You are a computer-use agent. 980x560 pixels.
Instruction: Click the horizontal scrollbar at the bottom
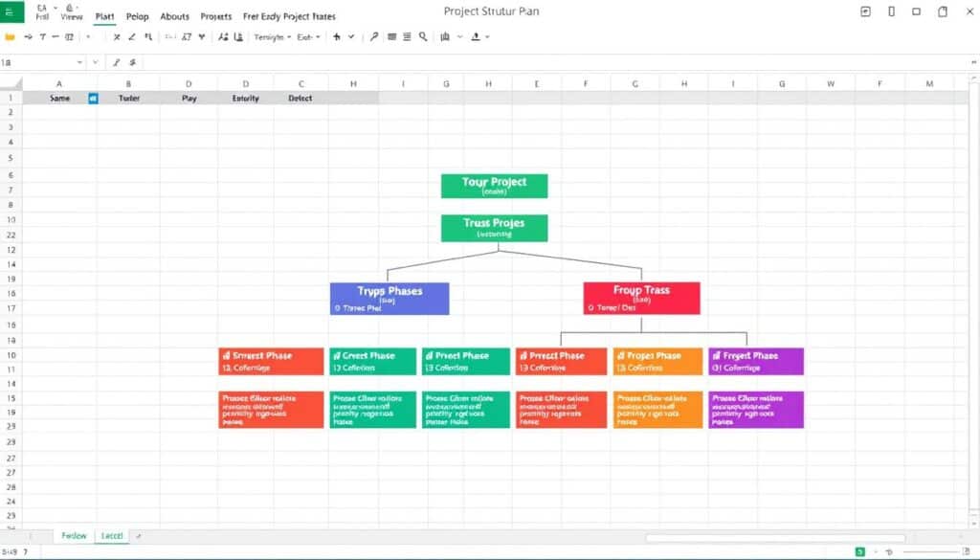coord(775,537)
